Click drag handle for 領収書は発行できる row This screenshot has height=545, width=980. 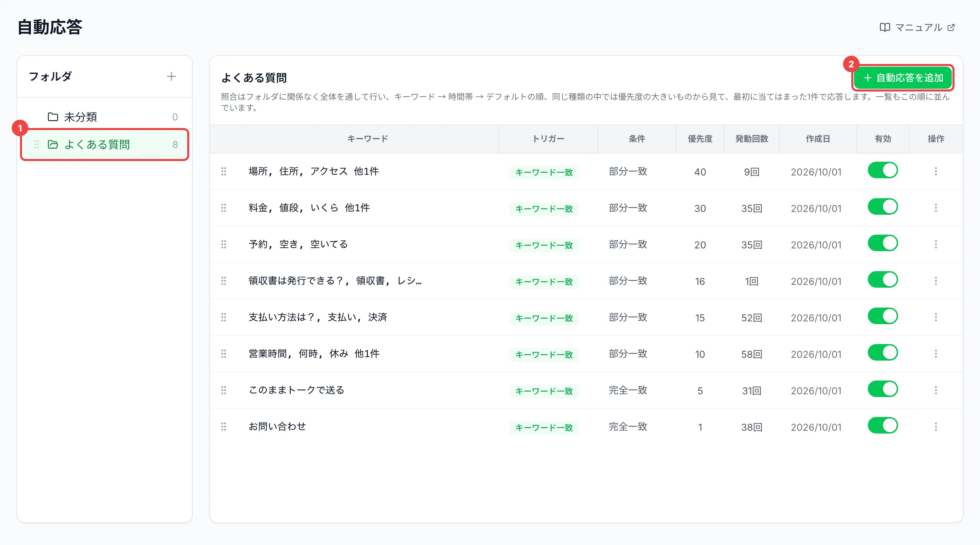click(224, 281)
